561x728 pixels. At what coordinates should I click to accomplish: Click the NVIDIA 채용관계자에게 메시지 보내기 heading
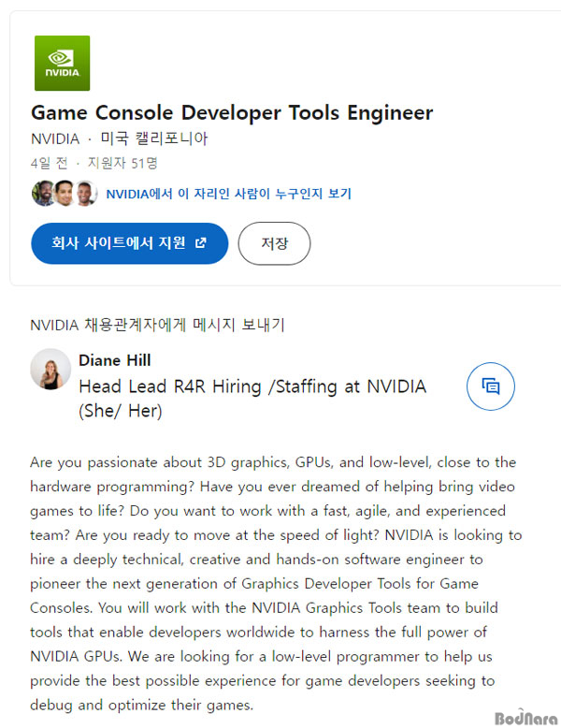tap(157, 326)
